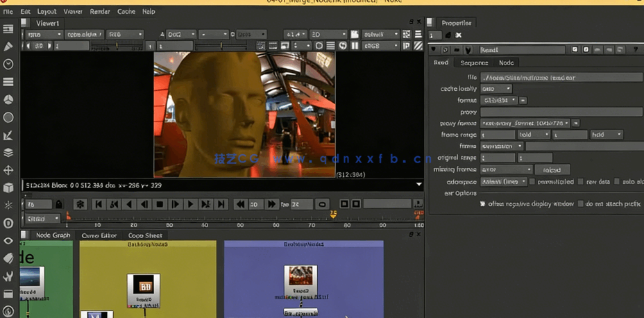Image resolution: width=644 pixels, height=318 pixels.
Task: Open the Particles nodes star icon
Action: [x=8, y=205]
